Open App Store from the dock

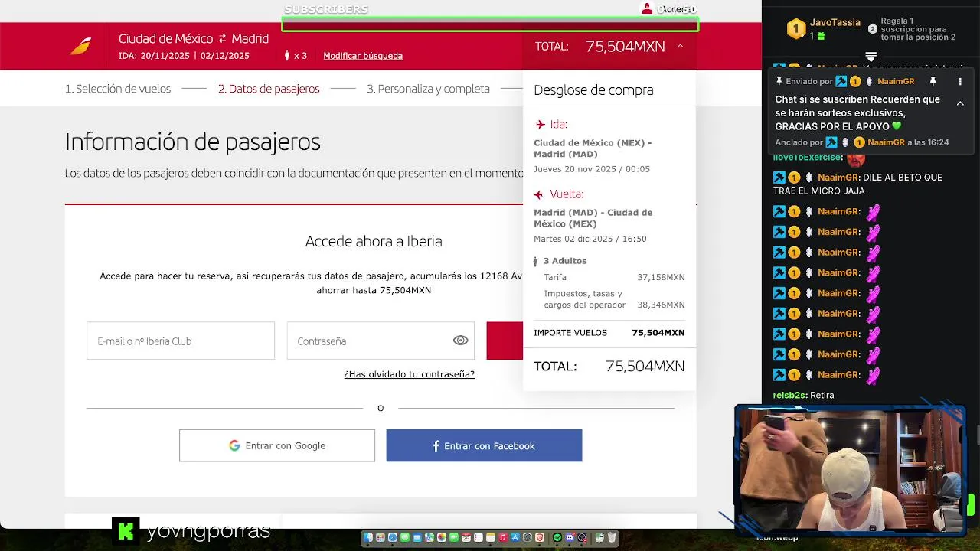(x=515, y=537)
